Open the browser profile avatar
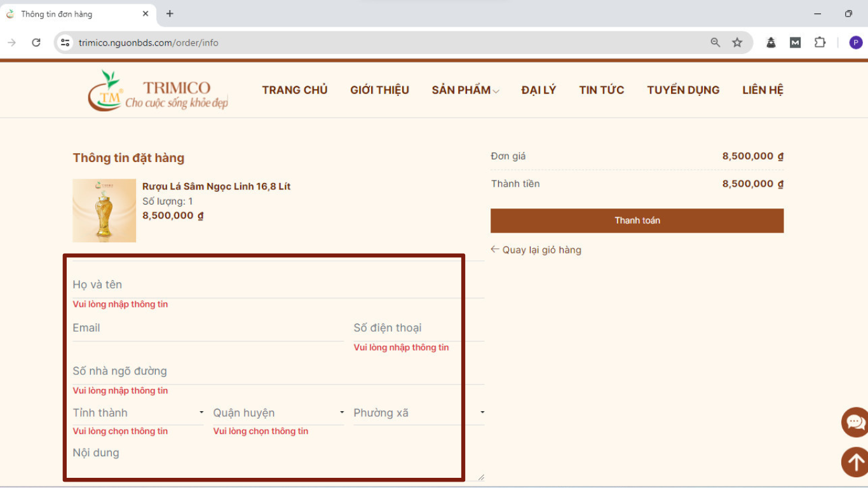Viewport: 868px width, 488px height. [x=856, y=43]
